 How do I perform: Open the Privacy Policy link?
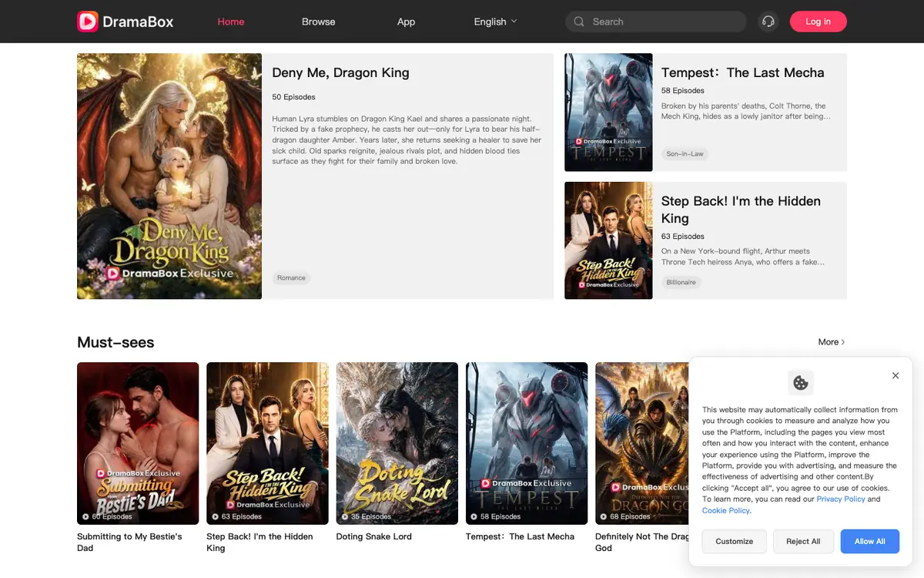(x=841, y=499)
